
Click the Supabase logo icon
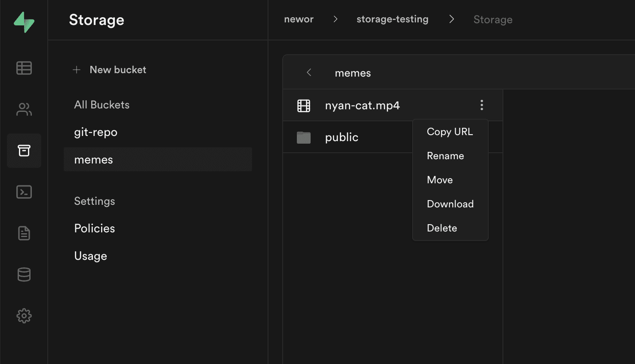[x=24, y=22]
